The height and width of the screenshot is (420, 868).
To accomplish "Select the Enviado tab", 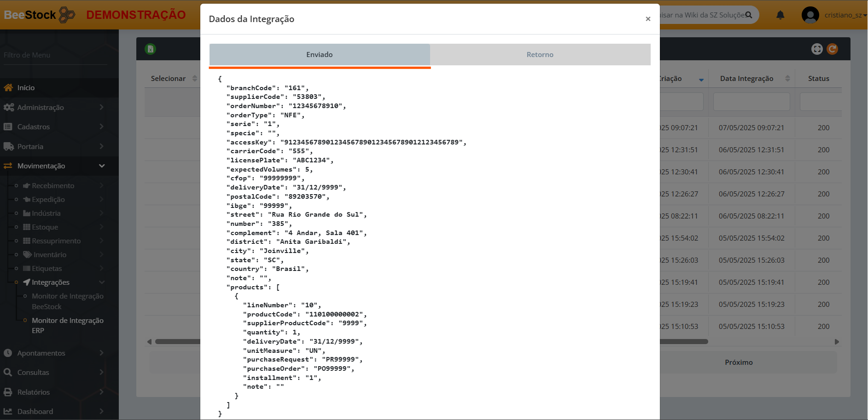I will (319, 54).
